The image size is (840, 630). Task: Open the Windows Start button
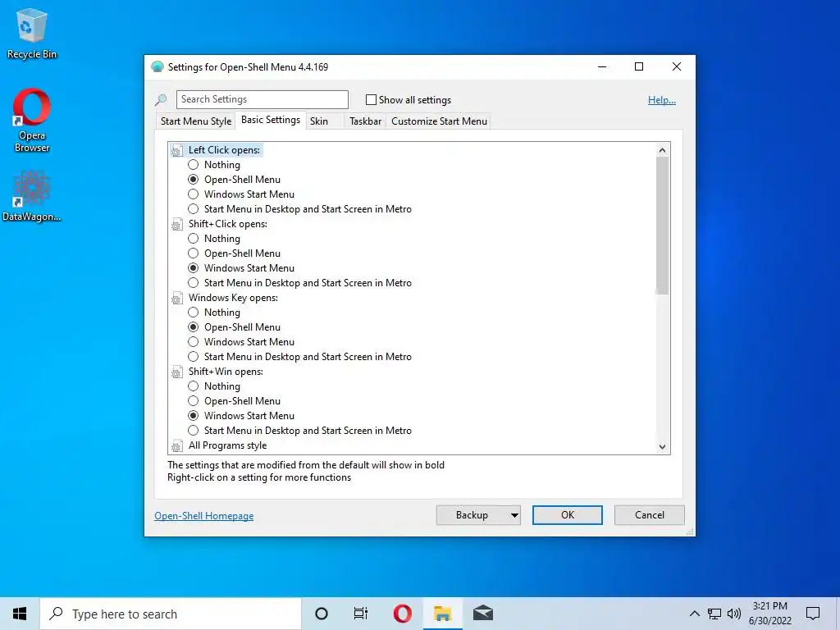pos(20,614)
